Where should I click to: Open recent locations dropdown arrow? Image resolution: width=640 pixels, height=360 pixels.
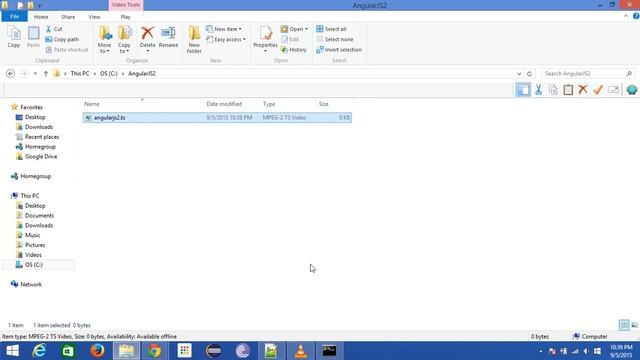(35, 73)
